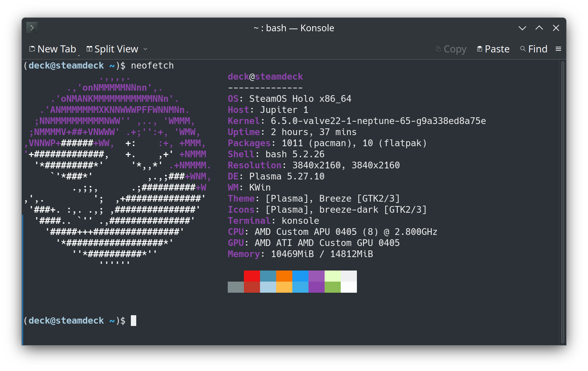Click the dark purple color block
This screenshot has width=588, height=371.
click(317, 287)
